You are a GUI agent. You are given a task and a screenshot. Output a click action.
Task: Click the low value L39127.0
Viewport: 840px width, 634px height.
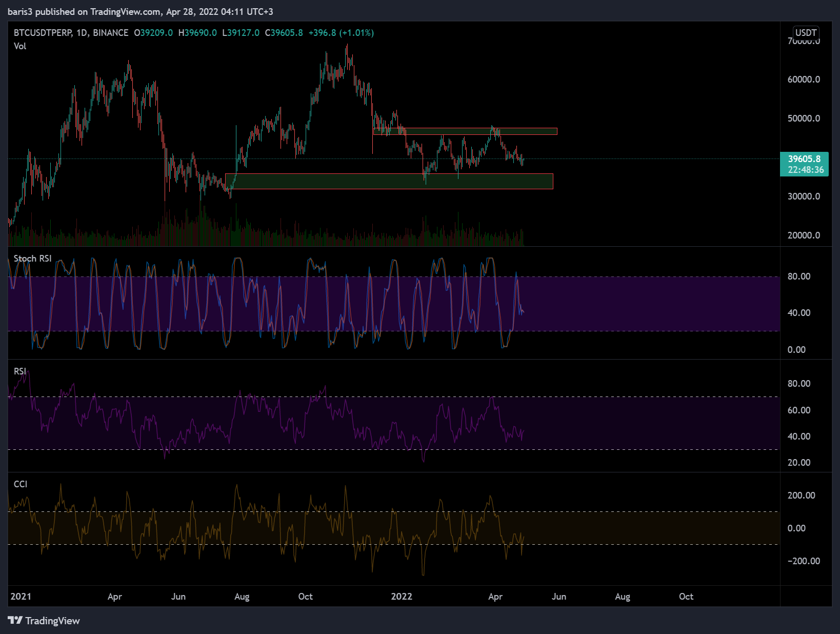coord(241,33)
